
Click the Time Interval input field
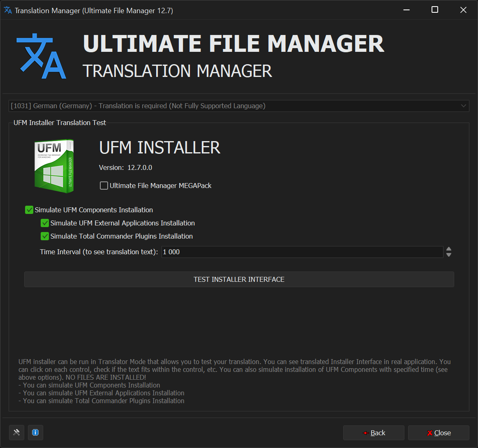coord(302,252)
